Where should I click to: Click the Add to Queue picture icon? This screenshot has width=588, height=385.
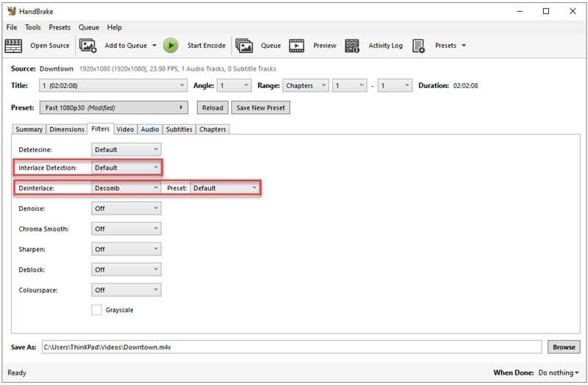coord(87,46)
